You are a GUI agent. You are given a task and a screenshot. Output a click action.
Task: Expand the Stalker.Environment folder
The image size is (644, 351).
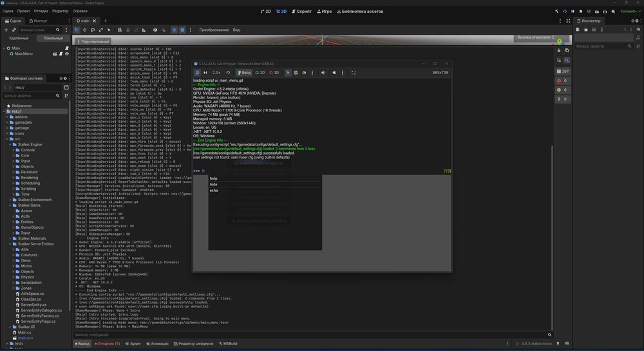(x=10, y=200)
